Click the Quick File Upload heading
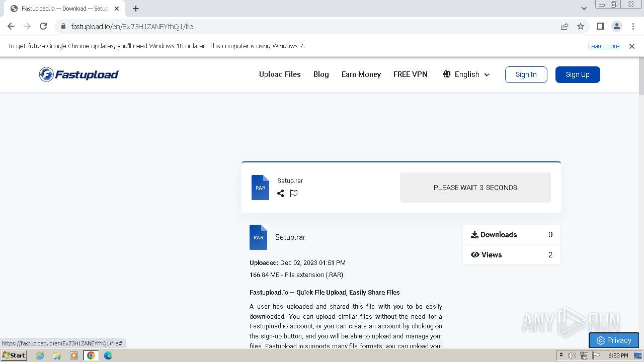This screenshot has width=644, height=362. [325, 292]
